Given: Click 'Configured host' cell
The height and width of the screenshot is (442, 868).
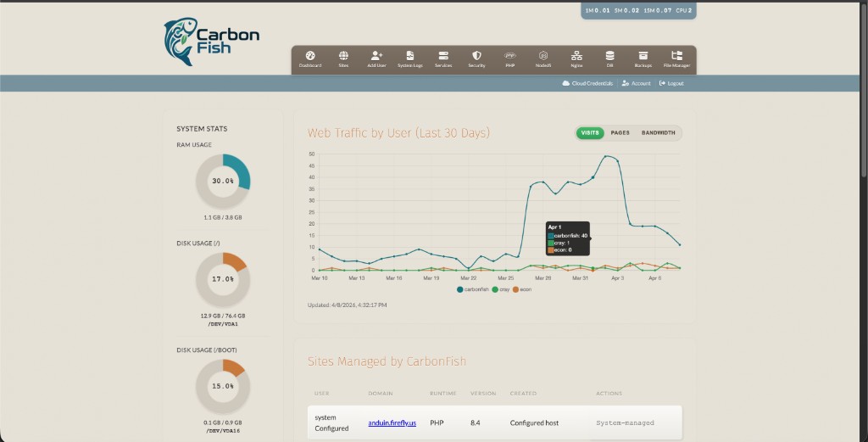Looking at the screenshot, I should click(x=534, y=422).
